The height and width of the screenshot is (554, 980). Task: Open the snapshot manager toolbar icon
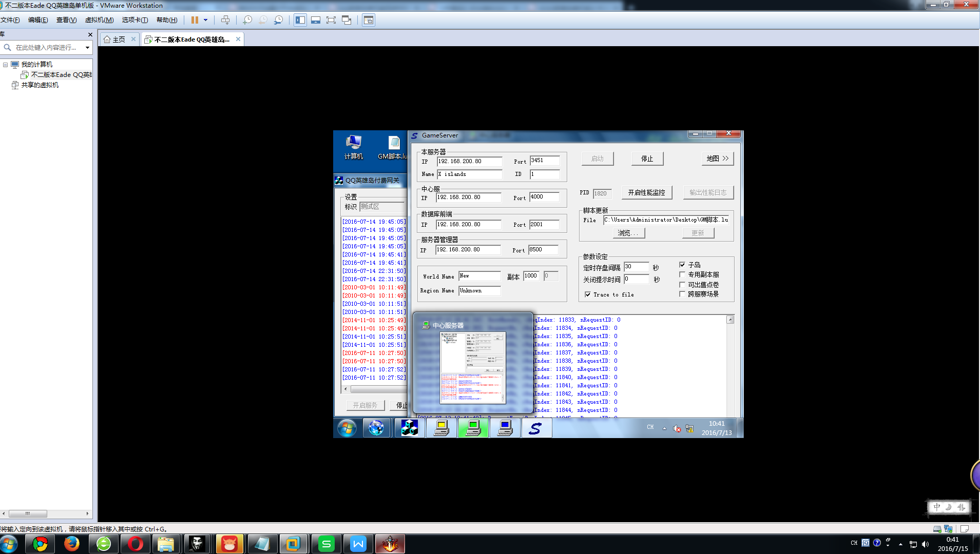click(x=278, y=20)
